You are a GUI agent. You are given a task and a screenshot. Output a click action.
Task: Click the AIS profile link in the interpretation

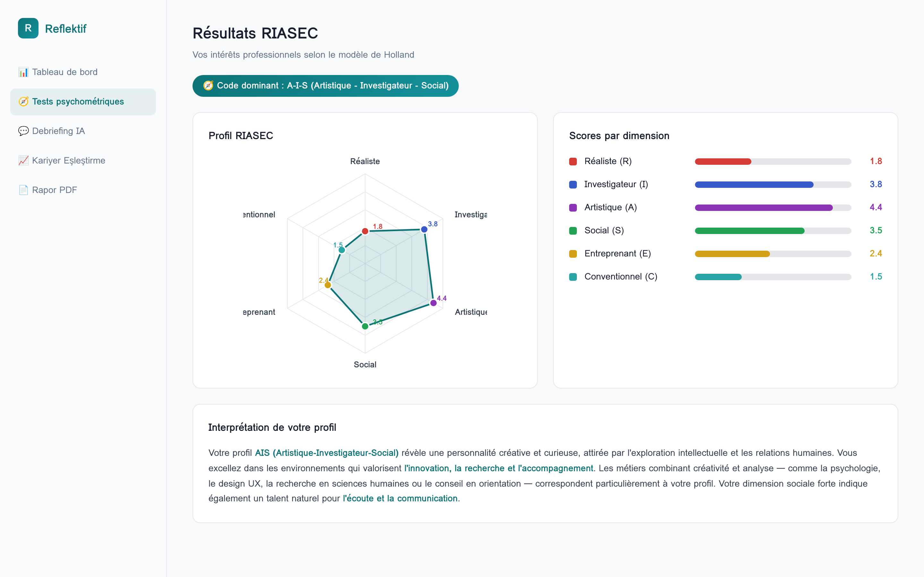coord(327,453)
